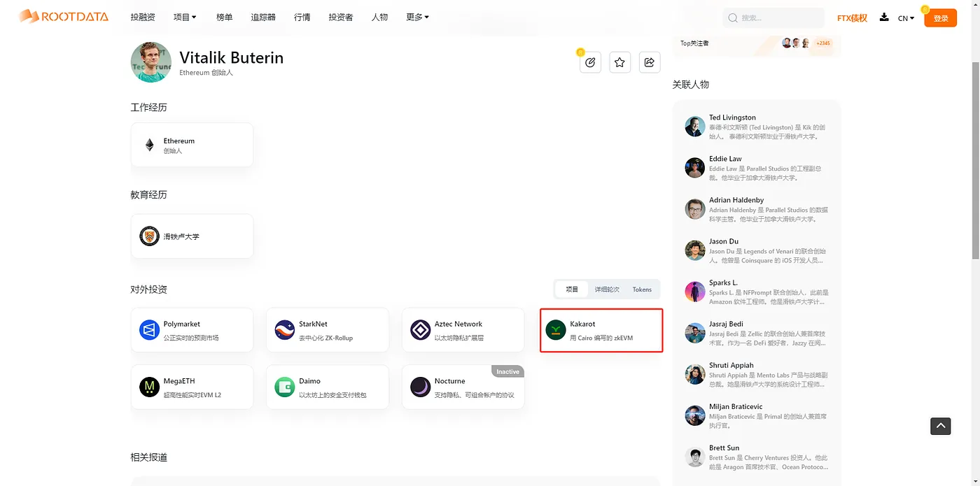Open the 投资者 menu item
This screenshot has height=486, width=980.
coord(341,17)
